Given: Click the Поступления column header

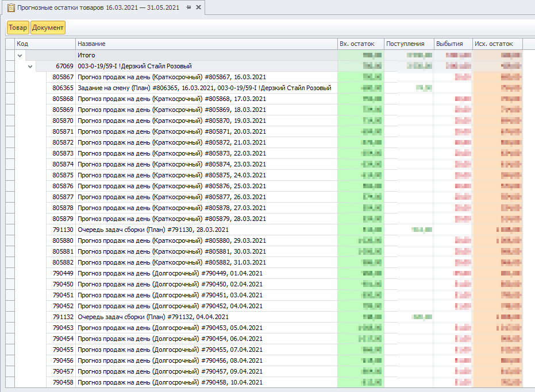Looking at the screenshot, I should pyautogui.click(x=409, y=44).
